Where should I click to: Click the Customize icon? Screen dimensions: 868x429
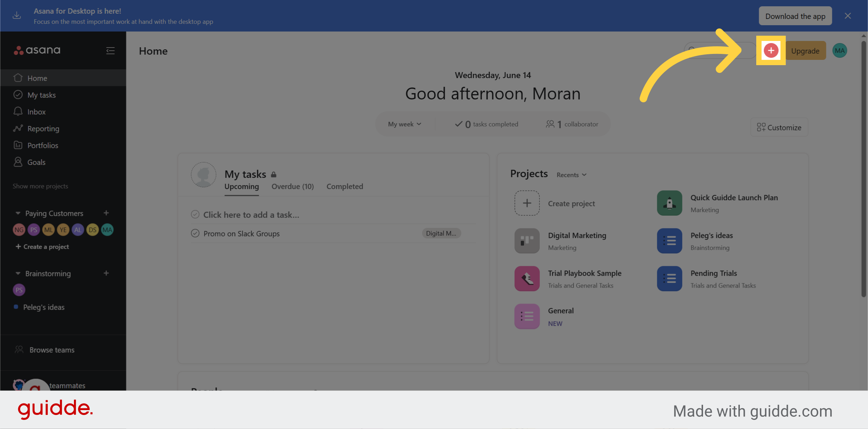point(761,127)
